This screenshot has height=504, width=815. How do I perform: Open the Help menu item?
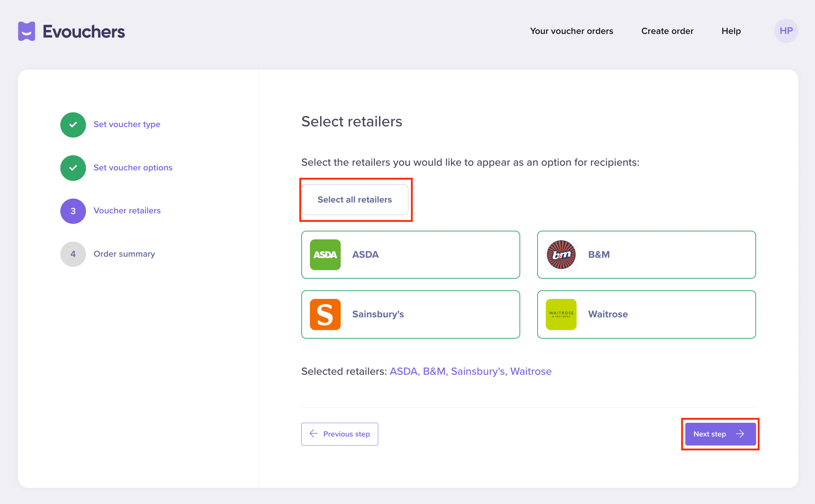click(731, 31)
